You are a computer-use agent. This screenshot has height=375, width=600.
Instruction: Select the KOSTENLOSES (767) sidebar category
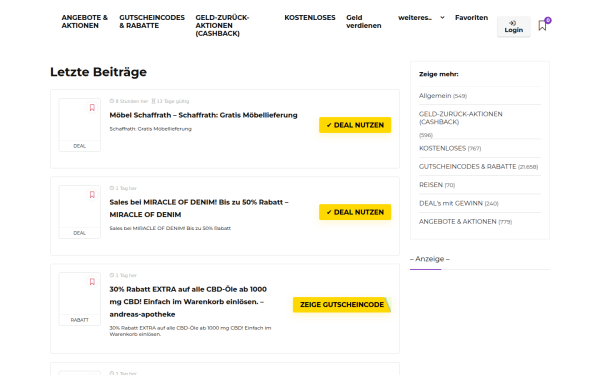coord(450,148)
